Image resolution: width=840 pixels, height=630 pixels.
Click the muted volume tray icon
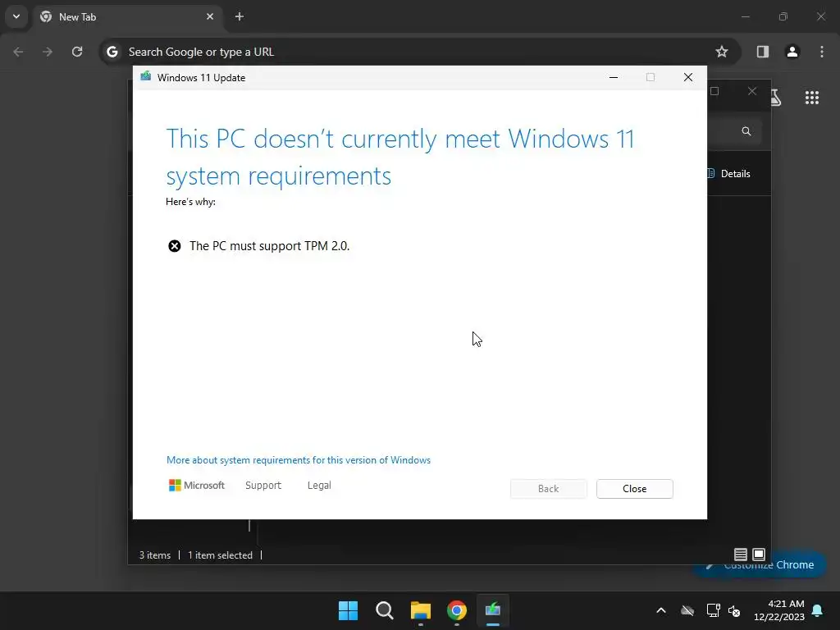point(734,610)
